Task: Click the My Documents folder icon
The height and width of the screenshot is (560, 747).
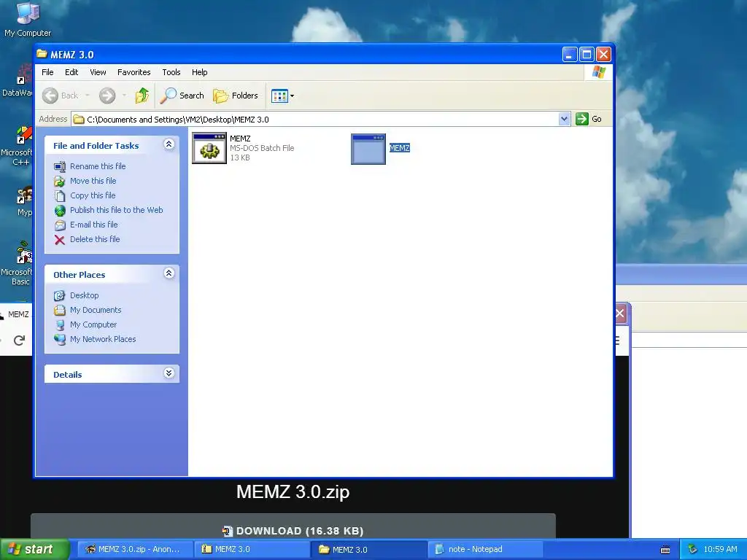Action: pos(60,311)
